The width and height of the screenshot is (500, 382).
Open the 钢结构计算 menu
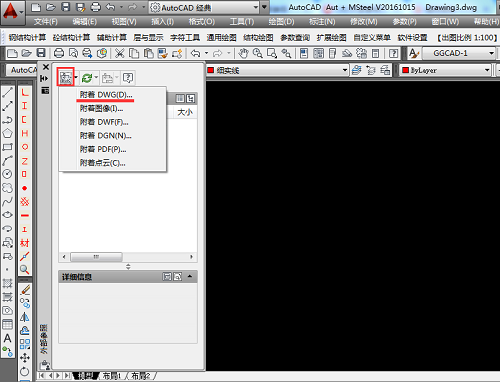(x=27, y=38)
